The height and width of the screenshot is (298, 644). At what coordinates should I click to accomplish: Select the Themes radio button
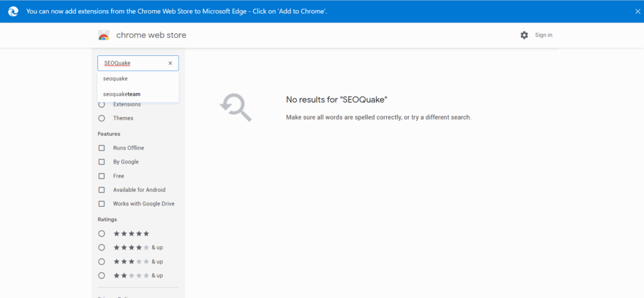point(101,118)
